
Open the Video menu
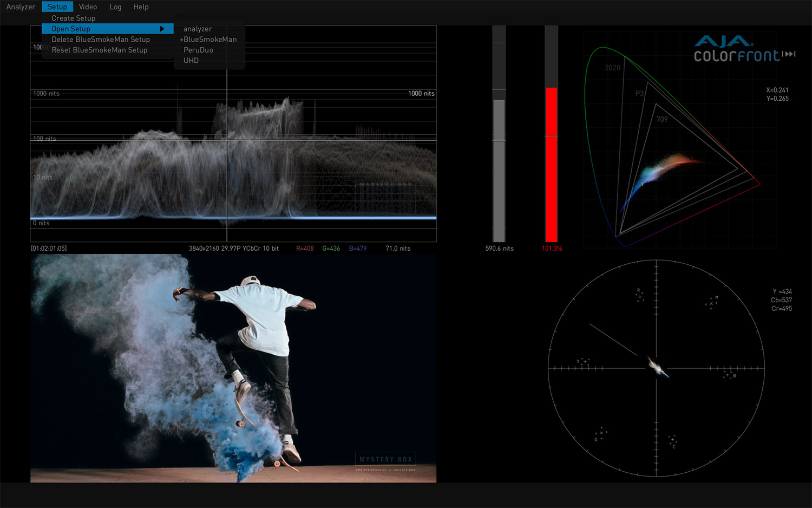pyautogui.click(x=88, y=7)
